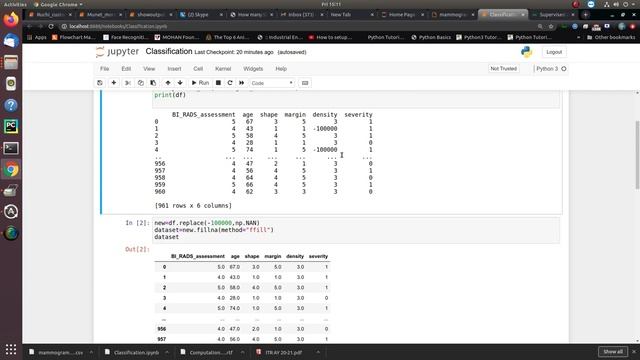The width and height of the screenshot is (640, 360).
Task: Switch to the Home Page tab
Action: click(x=402, y=14)
